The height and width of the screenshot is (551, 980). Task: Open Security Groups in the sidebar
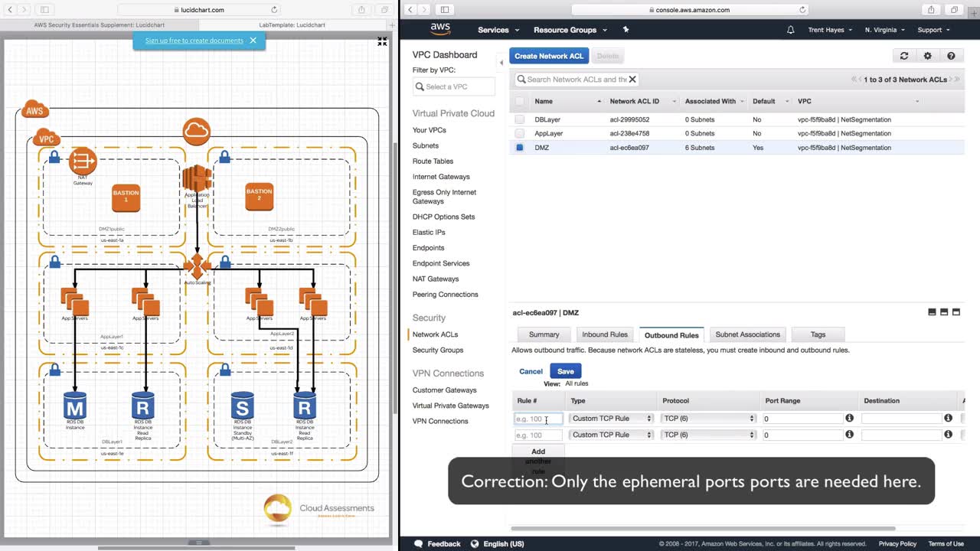[438, 350]
